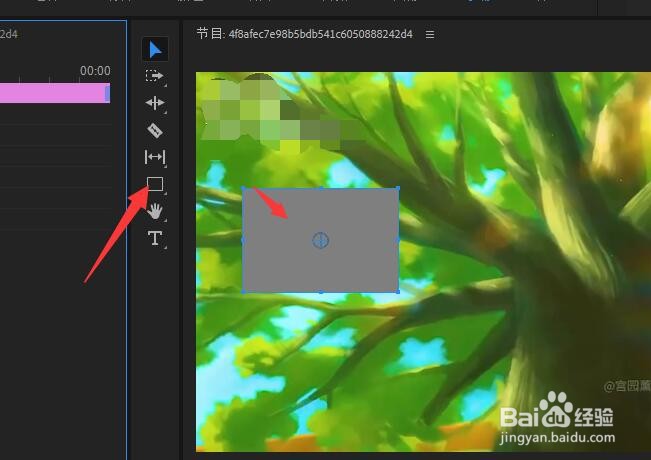
Task: Select the Razor tool
Action: 155,130
